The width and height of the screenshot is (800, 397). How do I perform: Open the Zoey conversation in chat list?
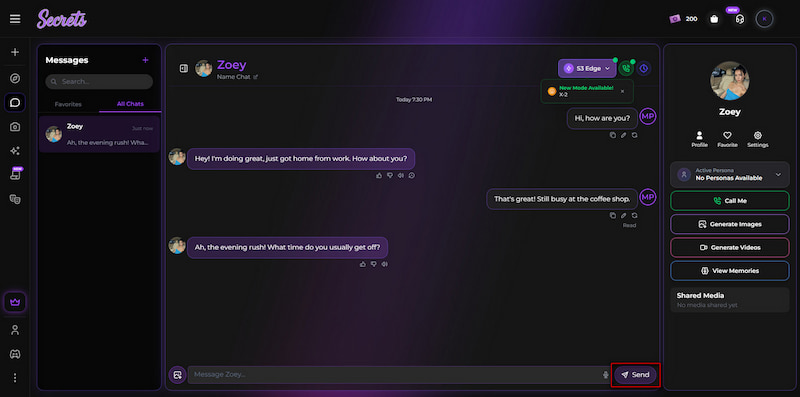[99, 134]
